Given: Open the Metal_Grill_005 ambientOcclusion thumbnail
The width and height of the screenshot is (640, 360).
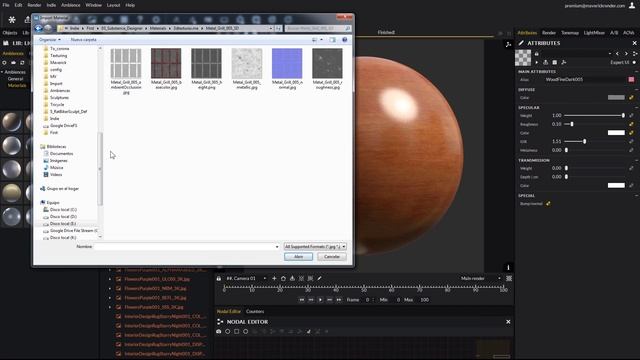Looking at the screenshot, I should click(126, 63).
